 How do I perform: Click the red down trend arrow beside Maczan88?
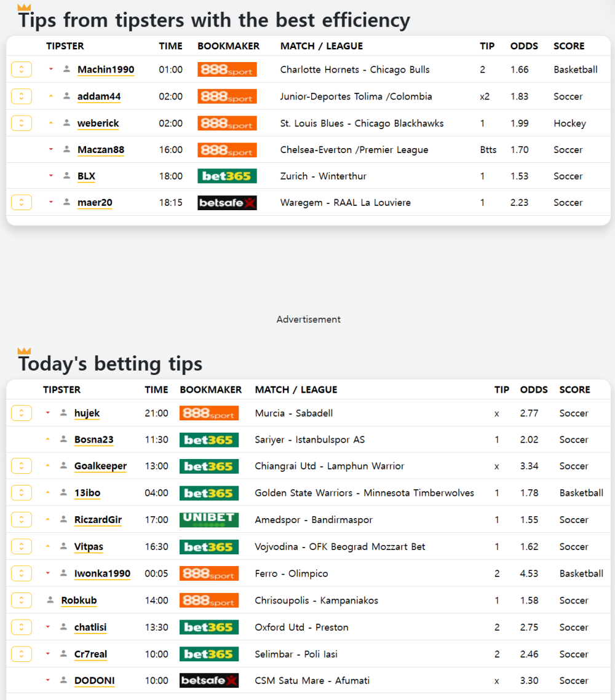click(x=51, y=149)
